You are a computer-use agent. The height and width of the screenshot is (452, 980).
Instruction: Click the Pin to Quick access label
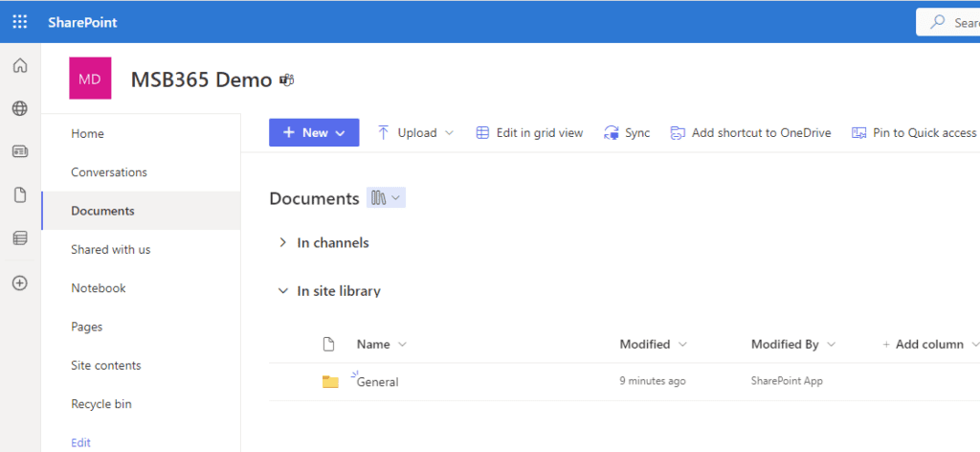(924, 132)
